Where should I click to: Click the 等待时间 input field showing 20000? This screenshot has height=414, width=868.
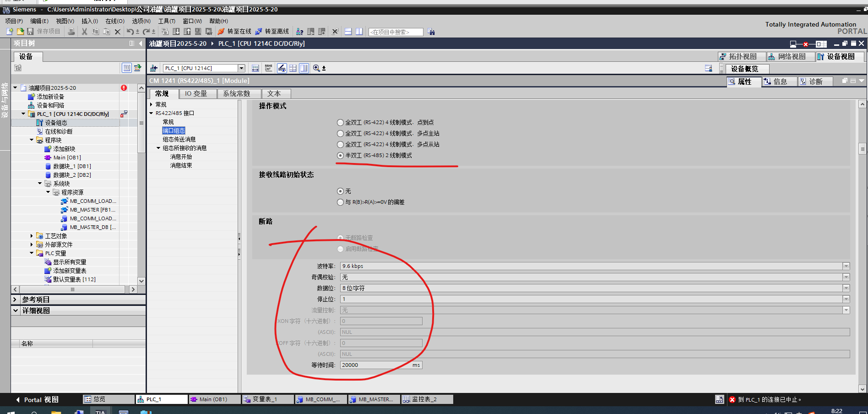tap(380, 365)
